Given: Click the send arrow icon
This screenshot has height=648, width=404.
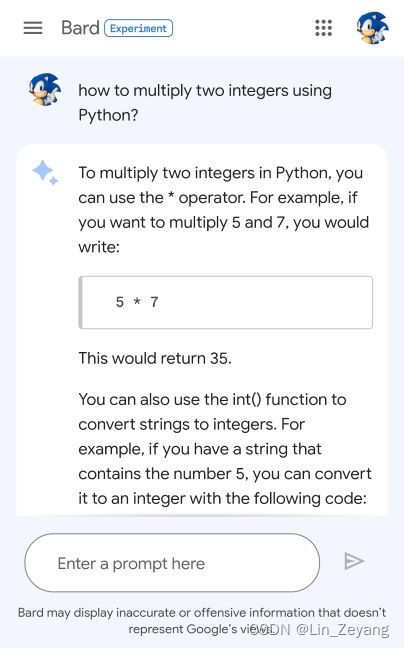Looking at the screenshot, I should coord(354,561).
